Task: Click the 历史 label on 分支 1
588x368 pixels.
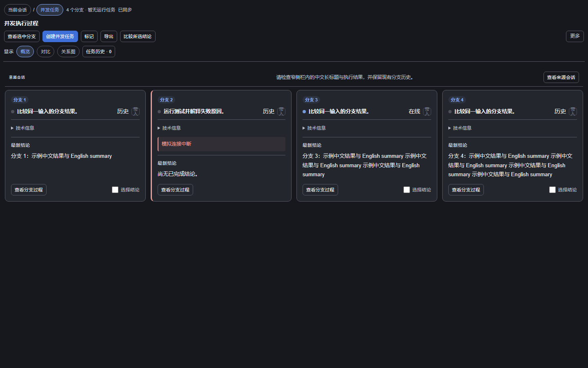Action: [x=123, y=112]
